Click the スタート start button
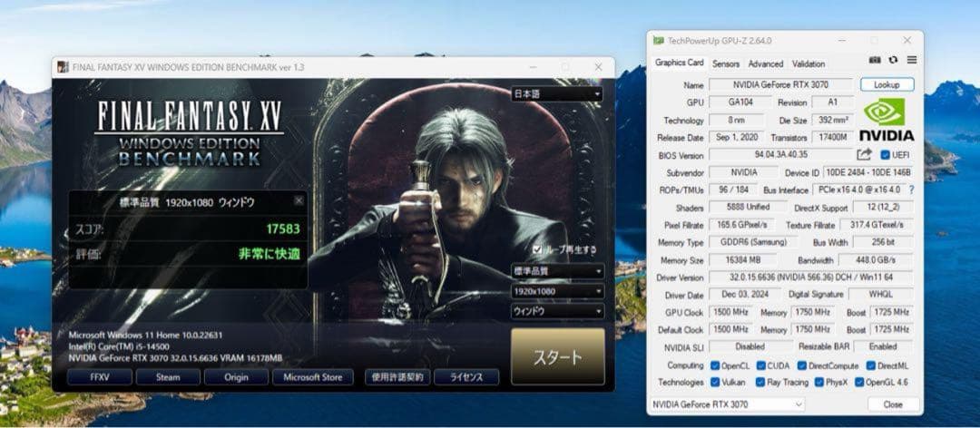980x428 pixels. click(557, 356)
